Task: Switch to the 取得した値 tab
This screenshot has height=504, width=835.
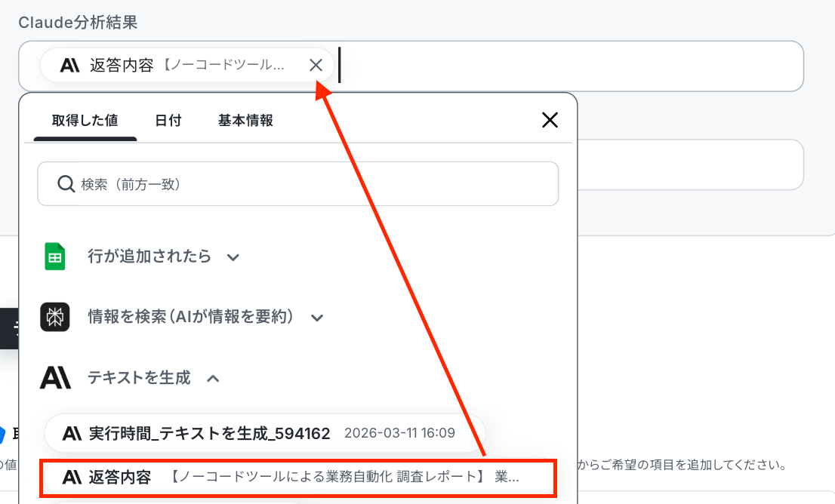Action: pyautogui.click(x=85, y=121)
